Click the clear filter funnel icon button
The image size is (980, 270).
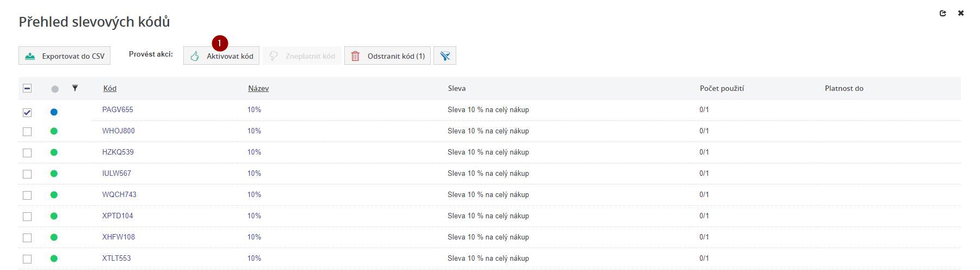[444, 56]
